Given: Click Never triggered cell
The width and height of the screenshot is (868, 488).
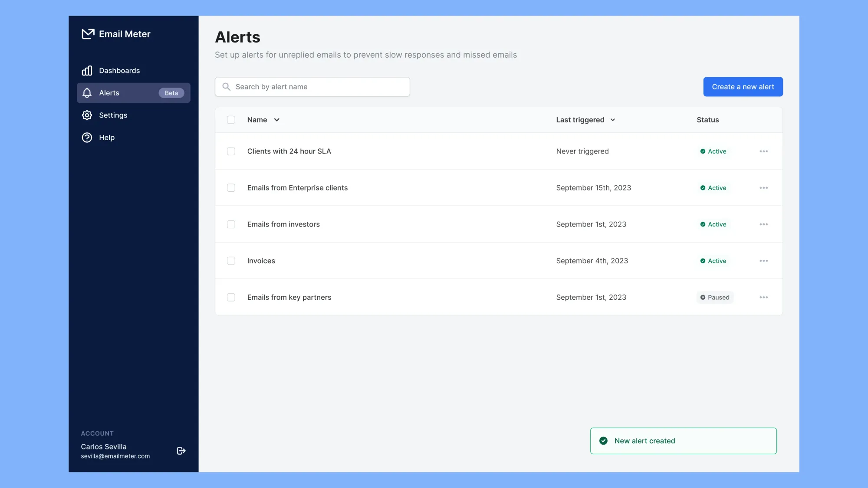Looking at the screenshot, I should pyautogui.click(x=582, y=151).
